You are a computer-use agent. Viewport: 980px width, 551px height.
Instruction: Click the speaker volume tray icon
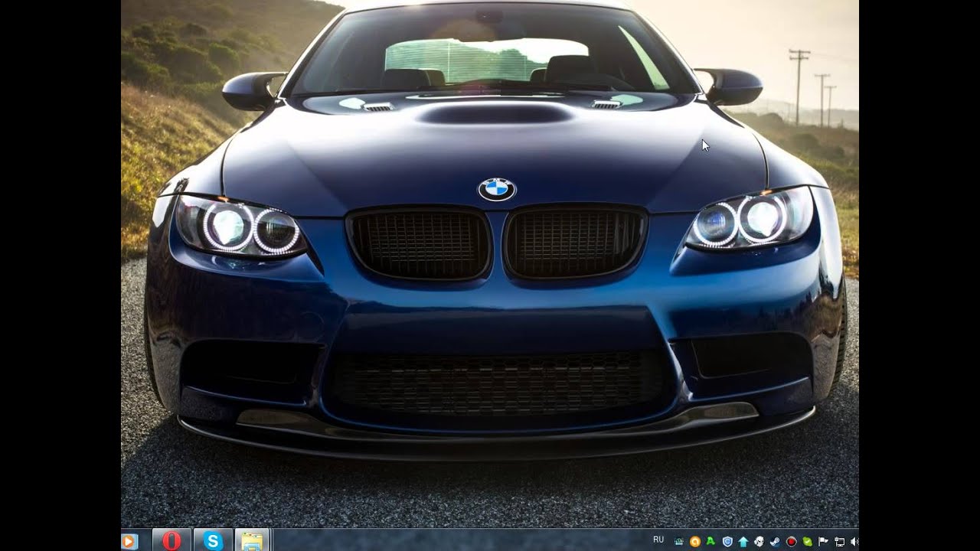(854, 541)
